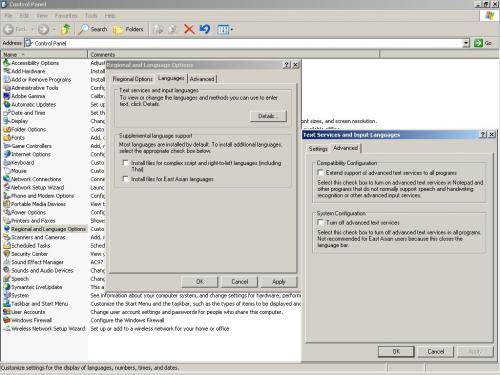The height and width of the screenshot is (375, 500).
Task: Click the Undo toolbar icon
Action: [205, 29]
